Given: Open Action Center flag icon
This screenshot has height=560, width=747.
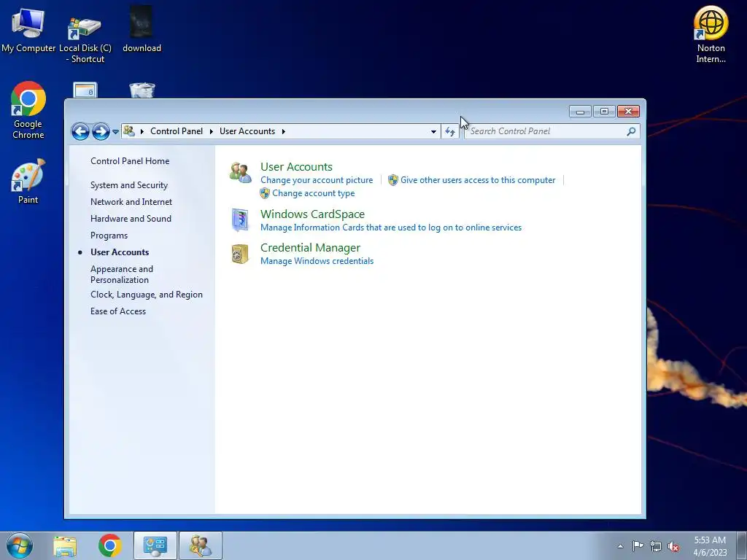Looking at the screenshot, I should [x=638, y=546].
